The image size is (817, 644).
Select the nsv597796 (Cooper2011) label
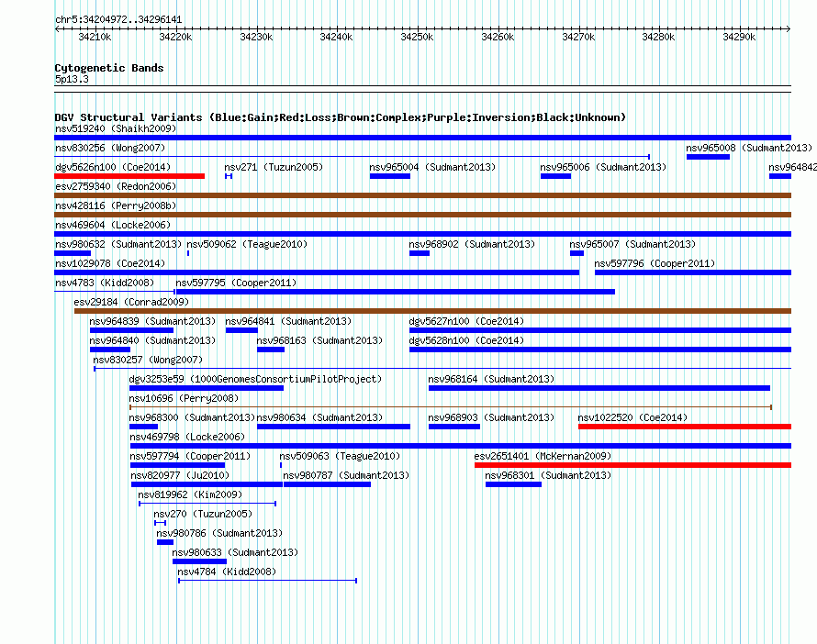click(x=655, y=263)
